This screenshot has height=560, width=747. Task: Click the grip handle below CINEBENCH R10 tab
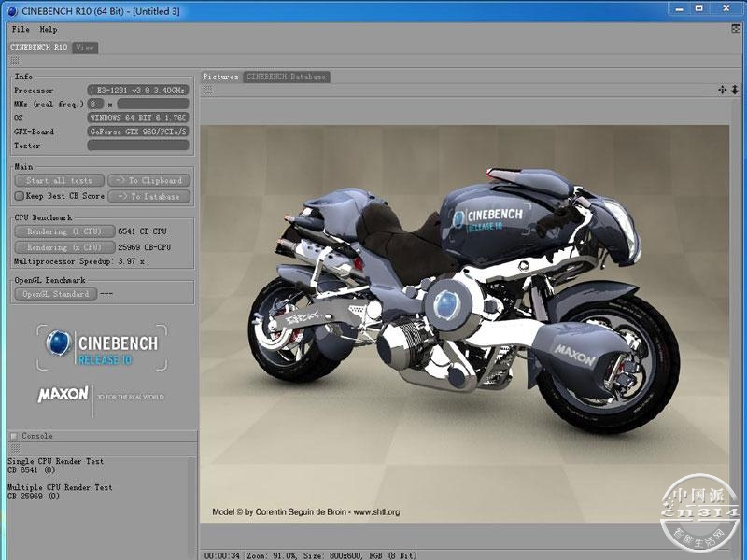pos(14,60)
